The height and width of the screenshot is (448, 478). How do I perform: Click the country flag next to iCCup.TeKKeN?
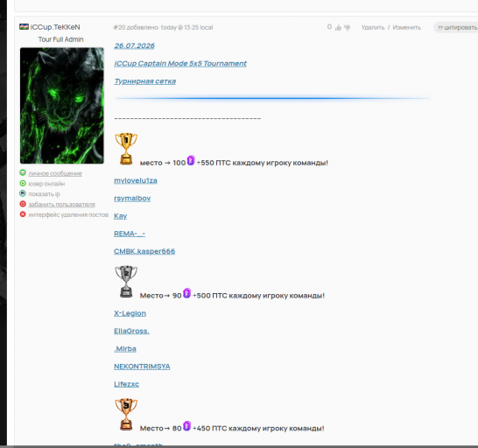[x=24, y=27]
